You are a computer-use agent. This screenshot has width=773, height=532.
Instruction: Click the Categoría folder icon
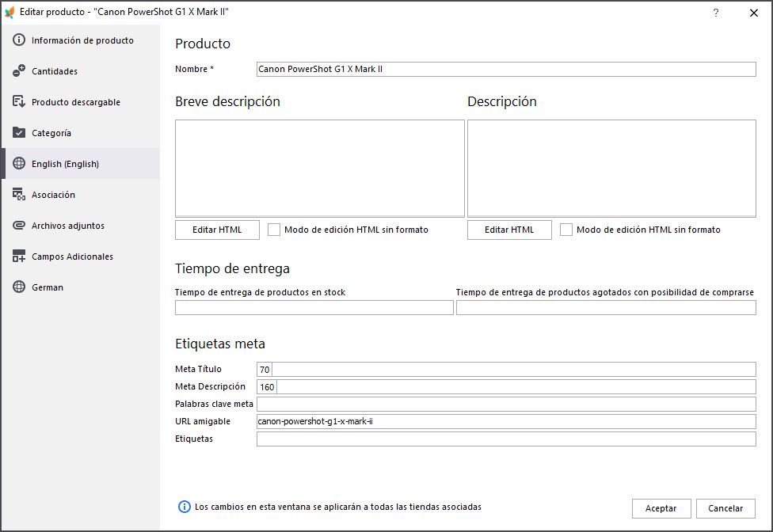pyautogui.click(x=19, y=132)
